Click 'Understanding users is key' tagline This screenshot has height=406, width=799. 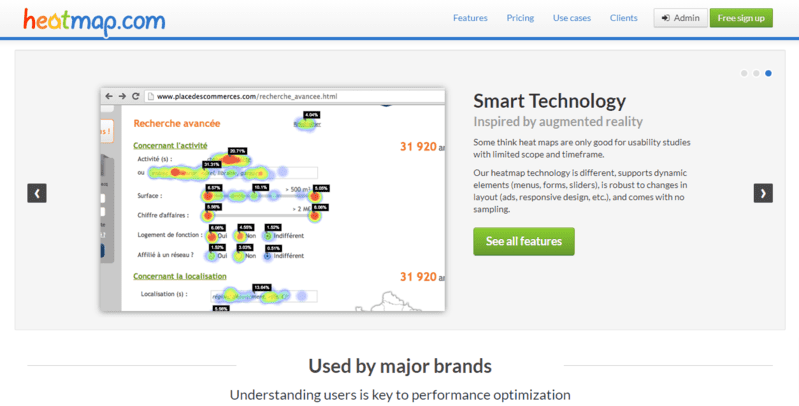[400, 395]
